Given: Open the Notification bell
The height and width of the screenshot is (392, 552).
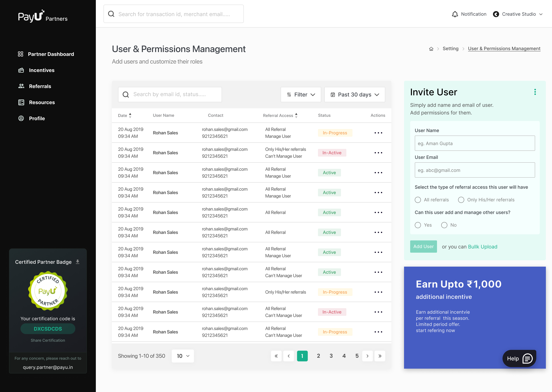Looking at the screenshot, I should [x=455, y=14].
